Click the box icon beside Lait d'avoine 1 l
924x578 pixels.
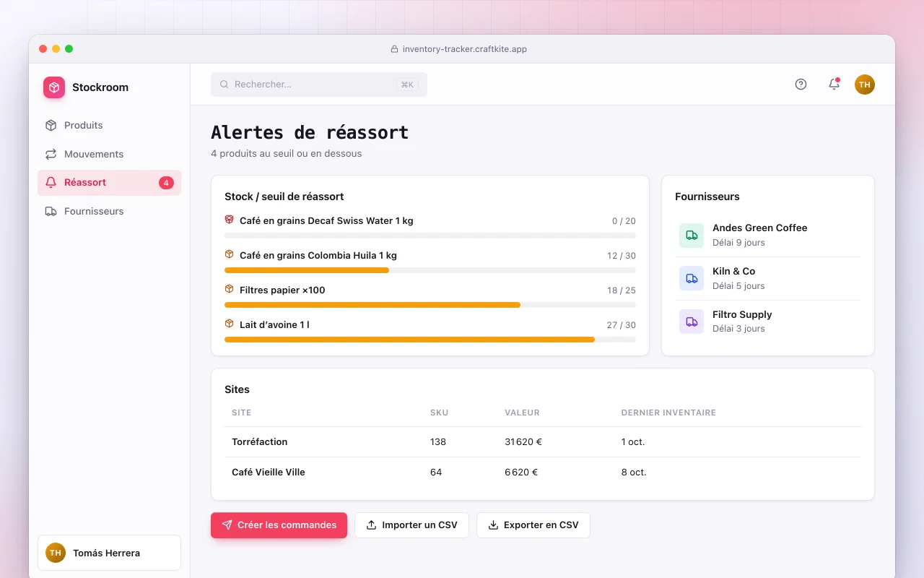coord(230,324)
